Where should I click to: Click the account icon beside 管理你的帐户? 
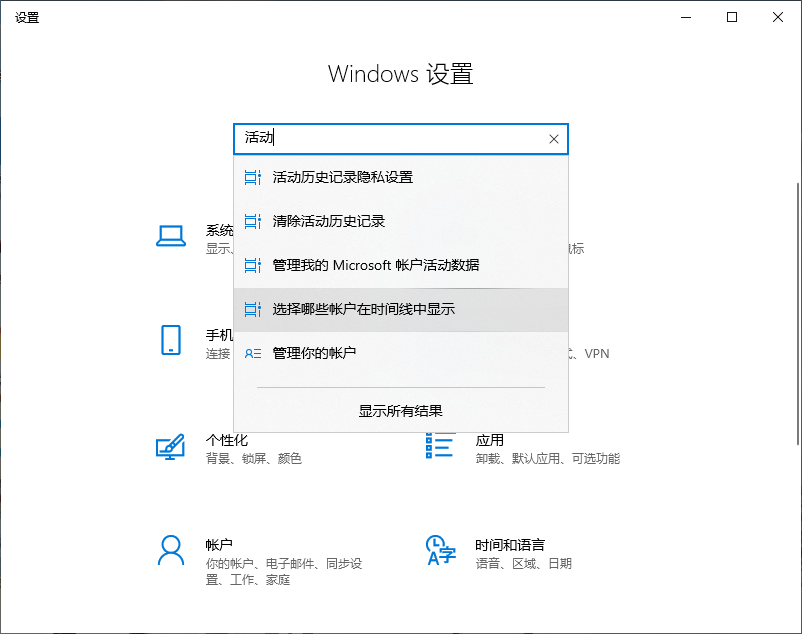click(x=253, y=354)
